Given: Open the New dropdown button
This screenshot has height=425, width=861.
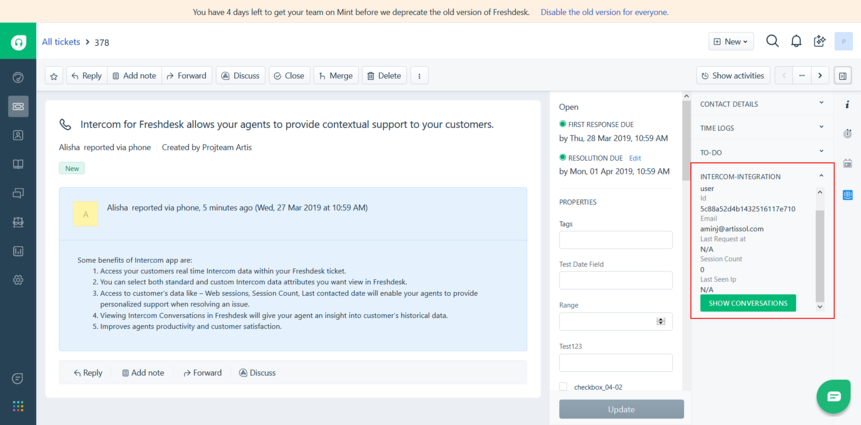Looking at the screenshot, I should (731, 41).
